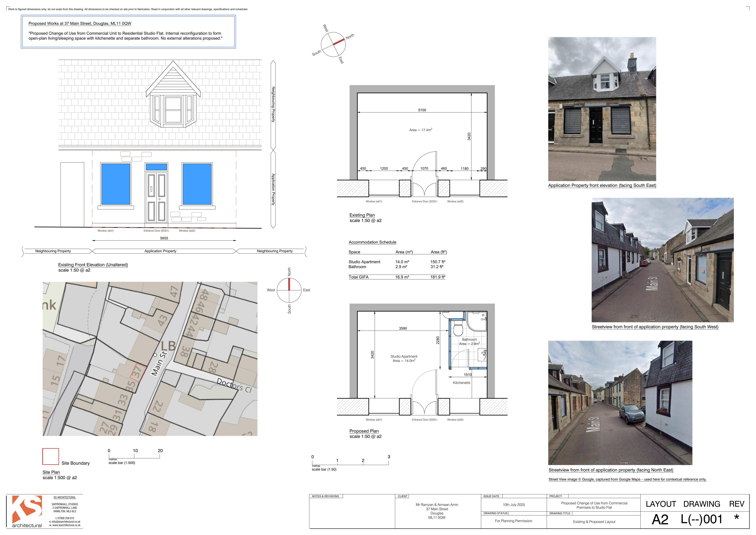The width and height of the screenshot is (756, 535).
Task: Click the 'Proposed Plan' title
Action: click(x=364, y=431)
